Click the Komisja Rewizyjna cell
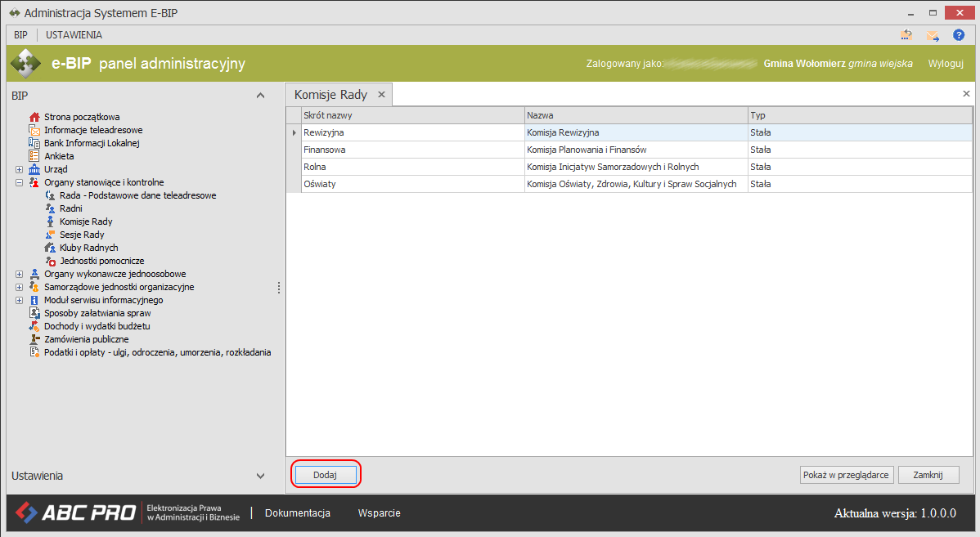Screen dimensions: 980x537 coord(636,132)
